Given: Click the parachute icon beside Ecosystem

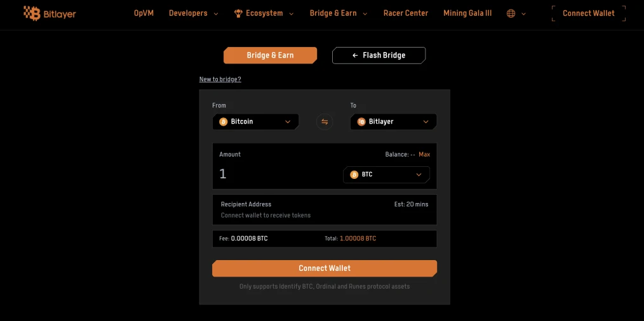Looking at the screenshot, I should point(238,13).
